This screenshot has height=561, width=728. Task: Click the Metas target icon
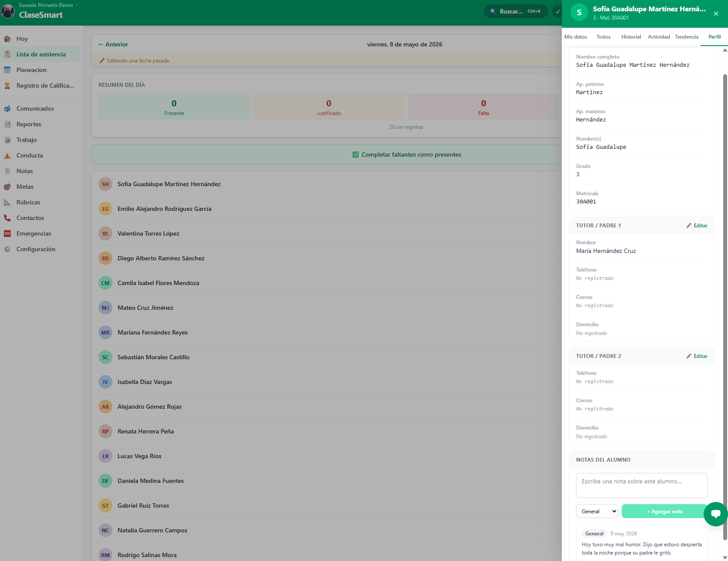[7, 187]
